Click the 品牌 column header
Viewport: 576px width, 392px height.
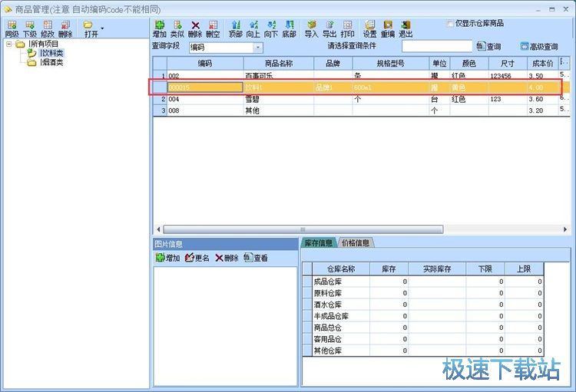[333, 64]
